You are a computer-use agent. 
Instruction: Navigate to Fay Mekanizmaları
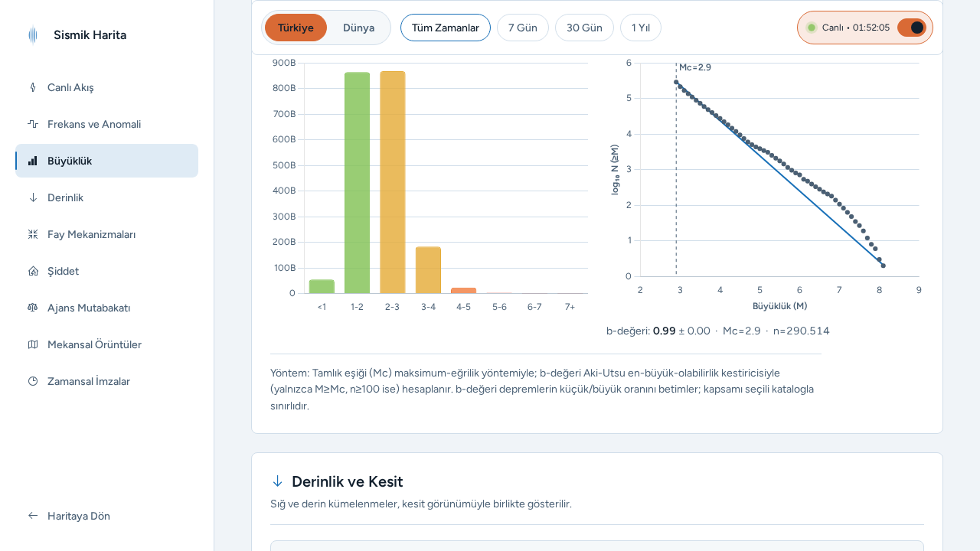click(x=107, y=234)
